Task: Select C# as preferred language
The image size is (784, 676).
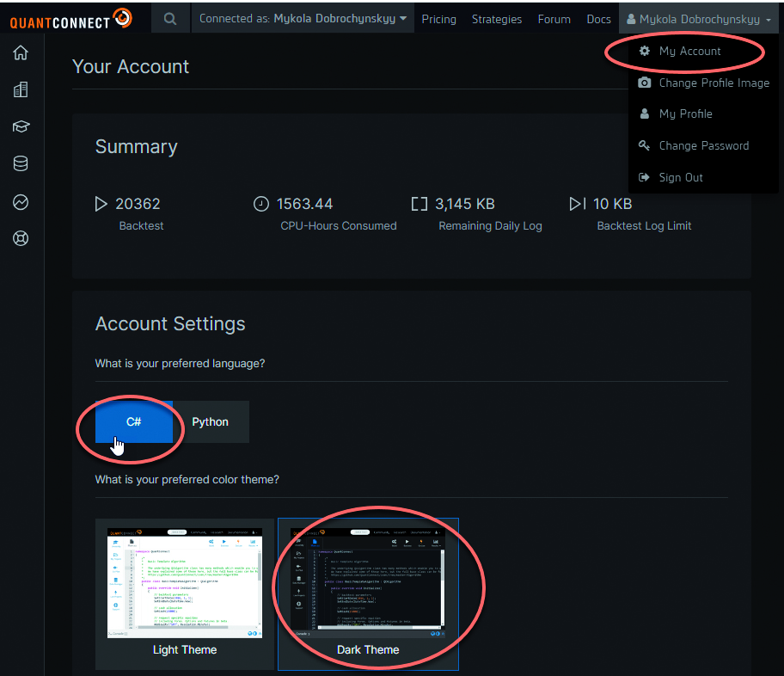Action: [134, 421]
